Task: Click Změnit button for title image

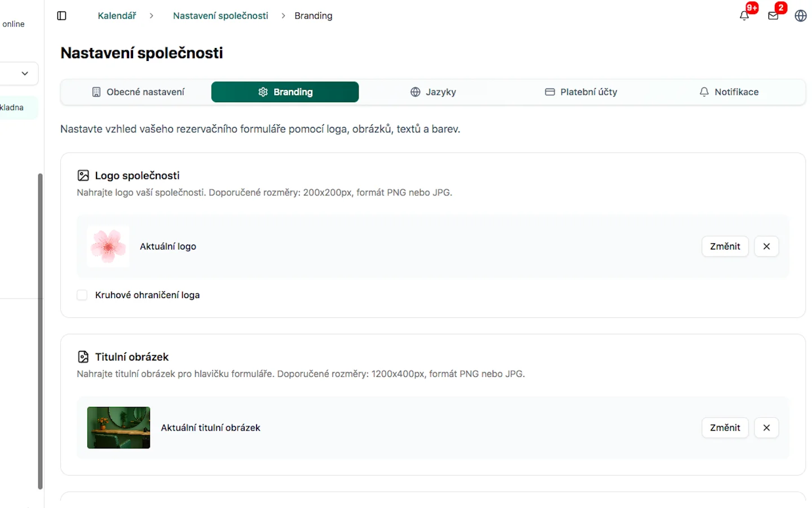Action: point(725,428)
